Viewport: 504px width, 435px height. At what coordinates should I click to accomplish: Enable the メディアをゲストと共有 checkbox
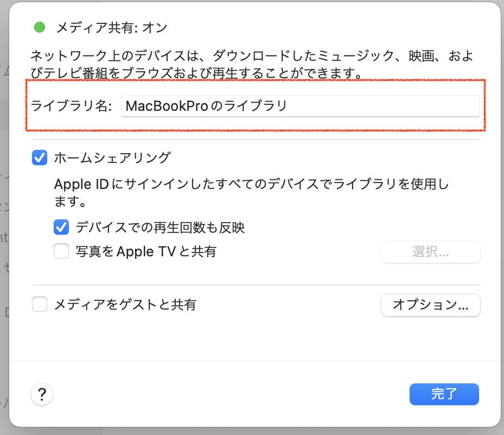(x=40, y=305)
